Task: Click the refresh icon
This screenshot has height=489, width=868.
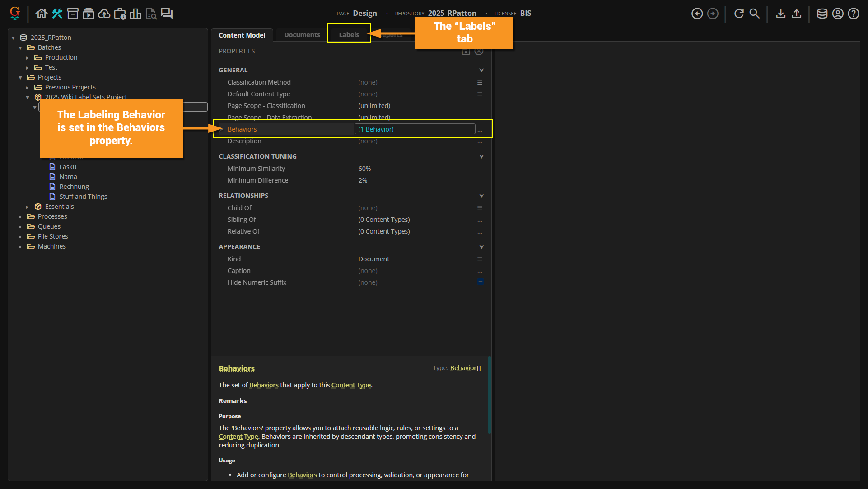Action: pyautogui.click(x=739, y=14)
